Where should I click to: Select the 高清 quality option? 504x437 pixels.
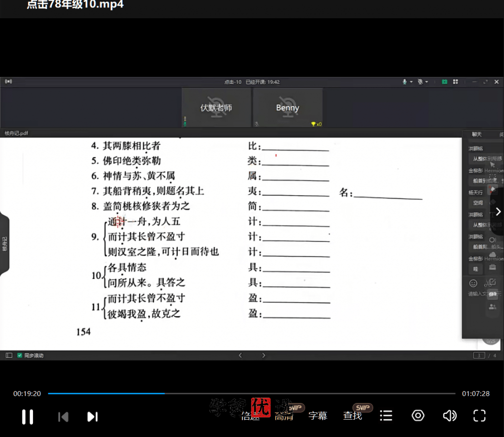284,416
